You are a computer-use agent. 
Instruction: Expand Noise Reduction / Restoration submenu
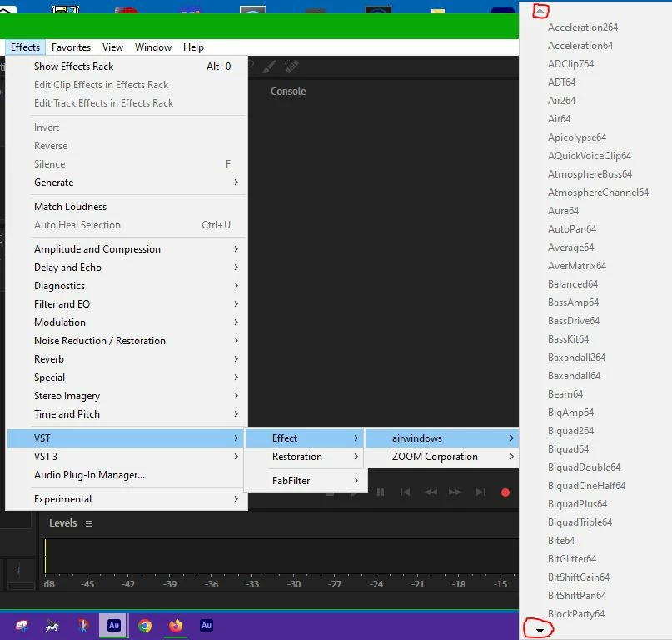(x=127, y=341)
